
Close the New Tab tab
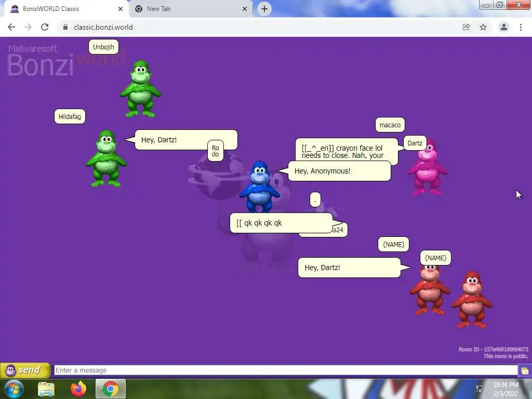245,9
